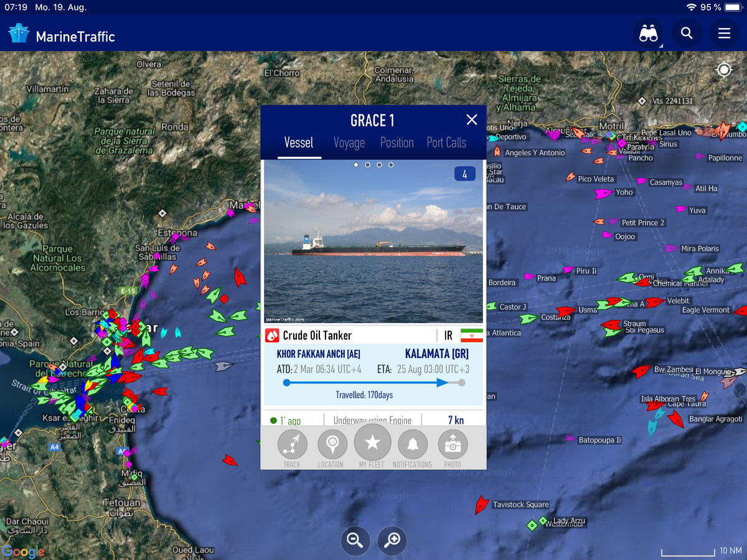Select the second photo pagination dot

(x=368, y=165)
